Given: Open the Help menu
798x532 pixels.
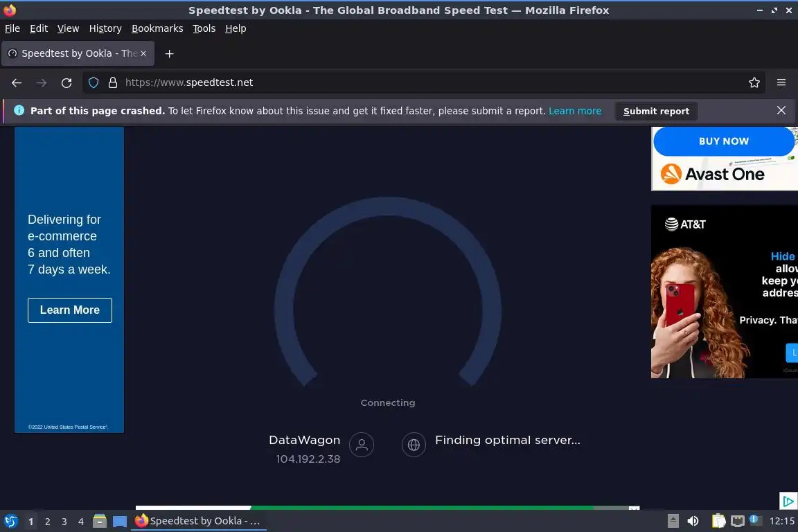Looking at the screenshot, I should click(236, 28).
